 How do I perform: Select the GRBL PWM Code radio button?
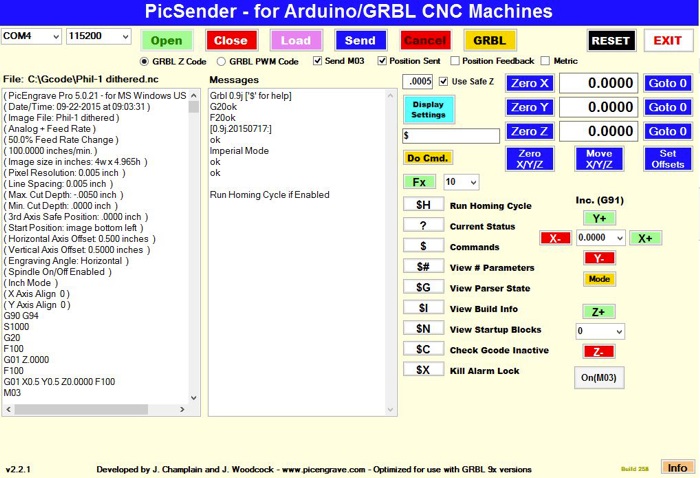(222, 61)
